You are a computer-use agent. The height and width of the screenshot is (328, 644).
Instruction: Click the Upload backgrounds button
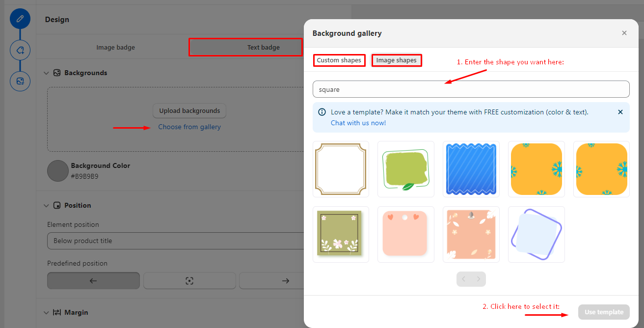(x=189, y=111)
